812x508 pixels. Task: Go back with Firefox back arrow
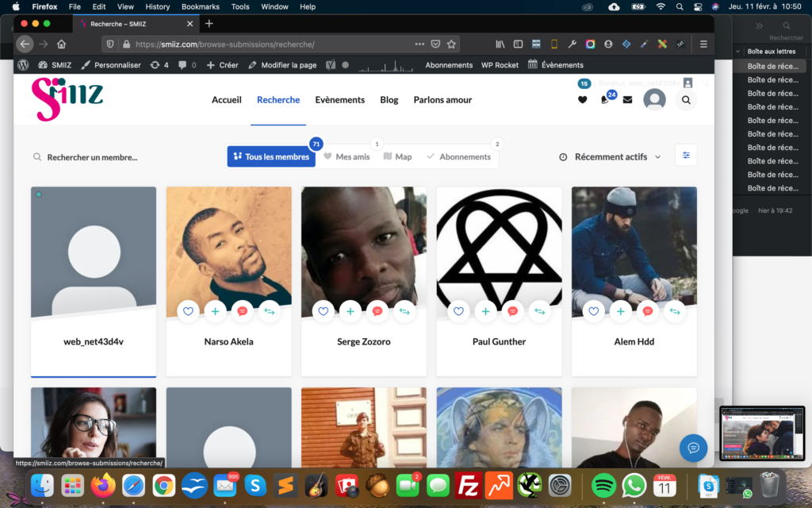(x=25, y=44)
